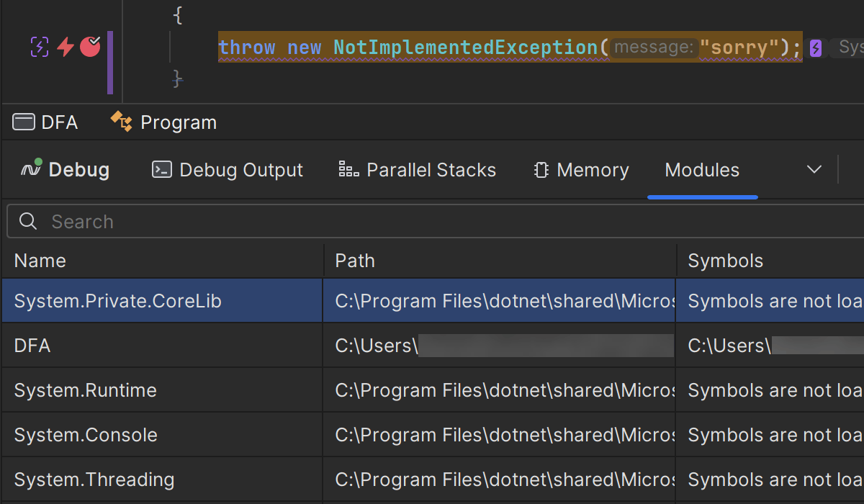Screen dimensions: 864x504
Task: Select the Program class breadcrumb
Action: 164,122
